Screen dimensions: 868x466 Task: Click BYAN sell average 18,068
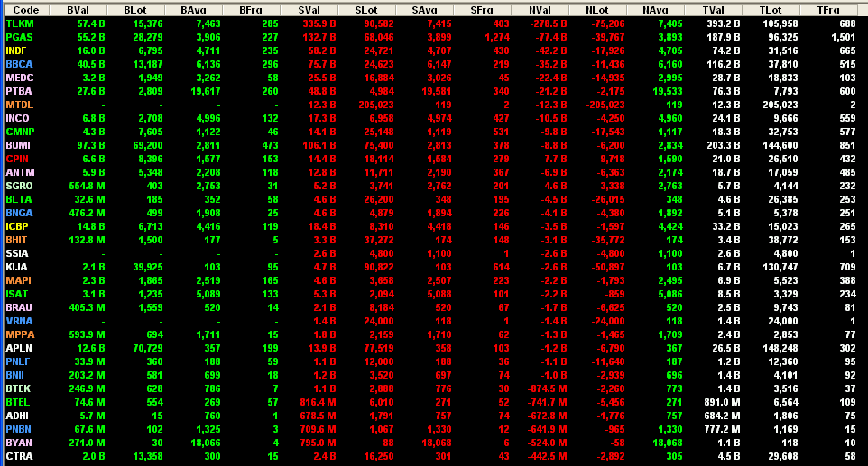[x=436, y=443]
